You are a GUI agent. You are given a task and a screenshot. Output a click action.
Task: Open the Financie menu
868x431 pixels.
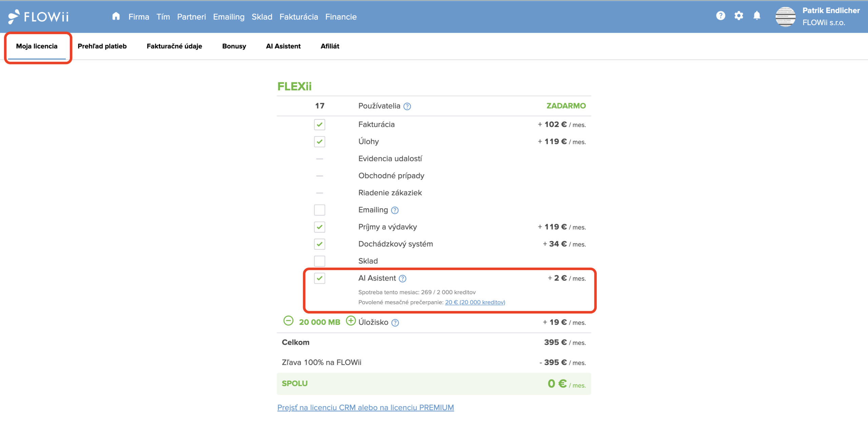[341, 17]
